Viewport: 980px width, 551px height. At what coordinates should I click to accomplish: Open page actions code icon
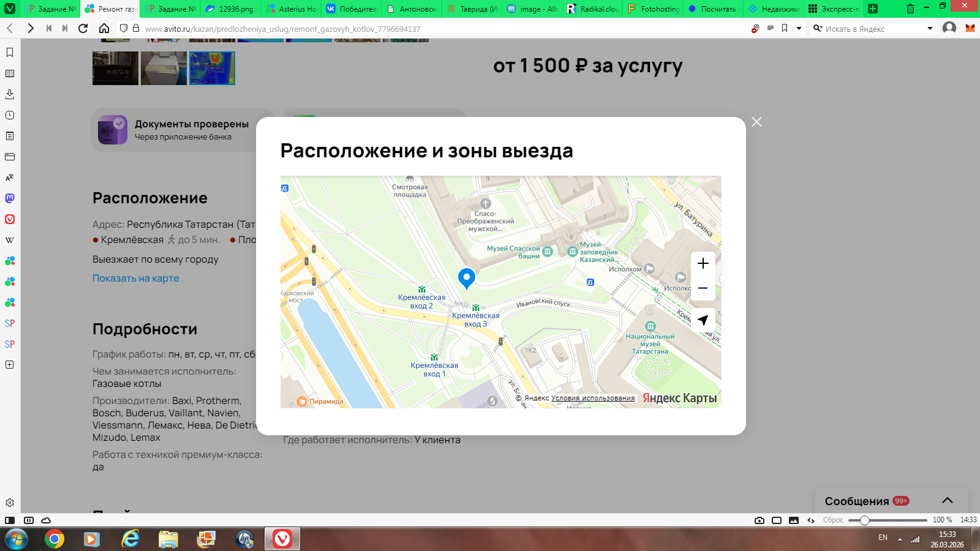(811, 520)
